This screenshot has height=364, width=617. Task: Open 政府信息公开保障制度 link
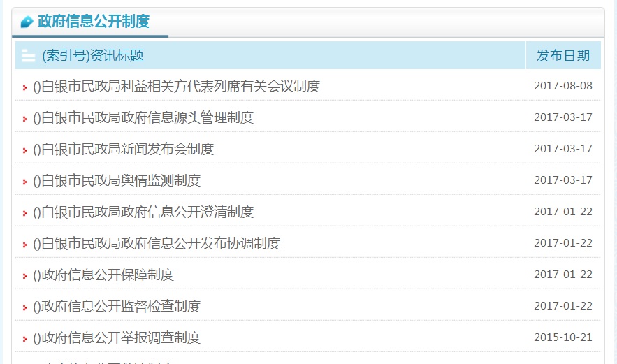(103, 275)
